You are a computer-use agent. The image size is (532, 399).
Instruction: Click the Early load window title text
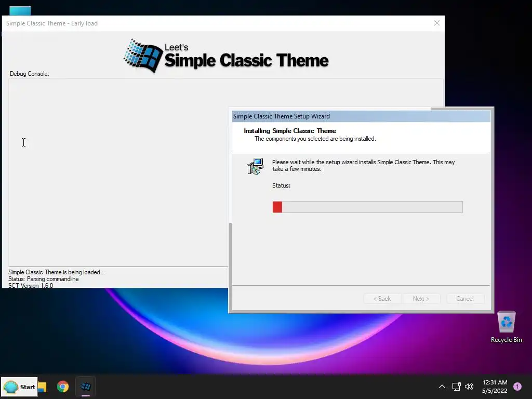click(52, 23)
